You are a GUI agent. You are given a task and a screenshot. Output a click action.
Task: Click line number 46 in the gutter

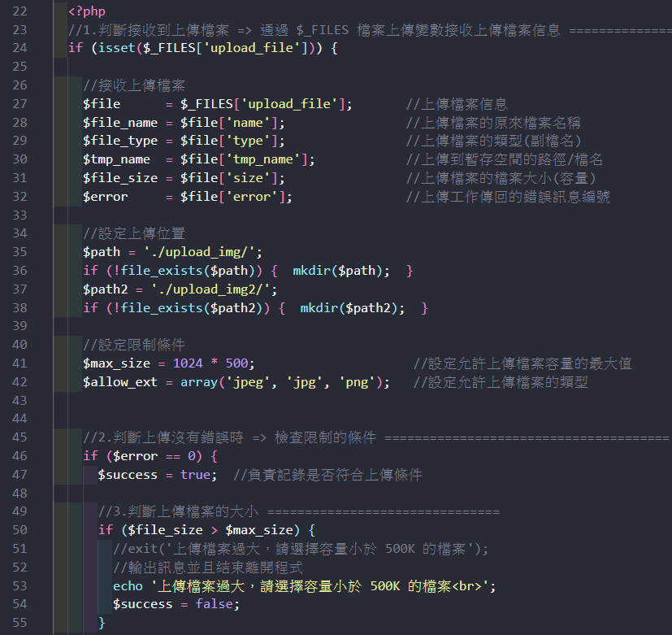[20, 456]
